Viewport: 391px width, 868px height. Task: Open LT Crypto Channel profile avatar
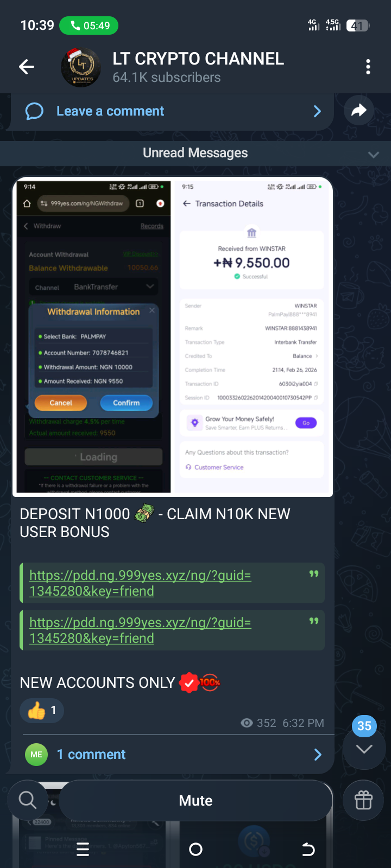pos(80,67)
